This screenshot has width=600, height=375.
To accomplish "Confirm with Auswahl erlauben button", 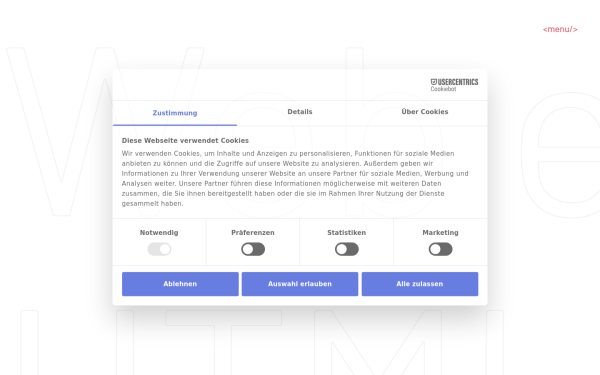I will (x=300, y=284).
